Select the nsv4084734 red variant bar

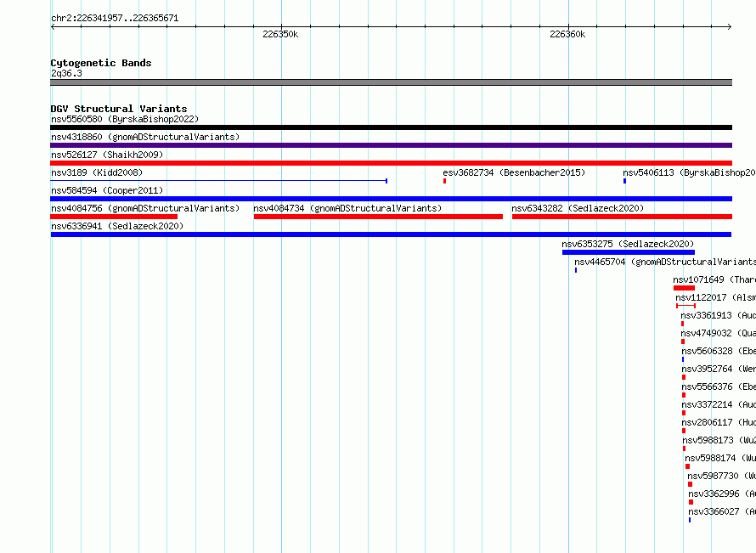378,217
